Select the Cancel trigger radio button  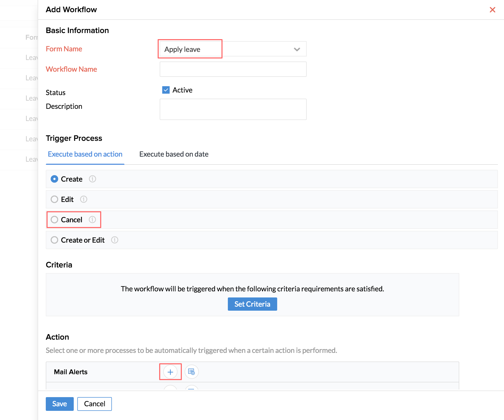54,220
